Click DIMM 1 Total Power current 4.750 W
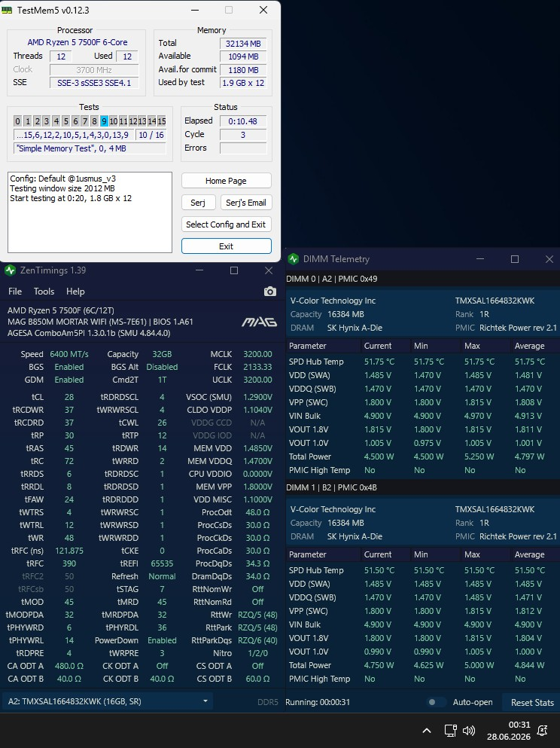The width and height of the screenshot is (560, 748). pyautogui.click(x=379, y=665)
